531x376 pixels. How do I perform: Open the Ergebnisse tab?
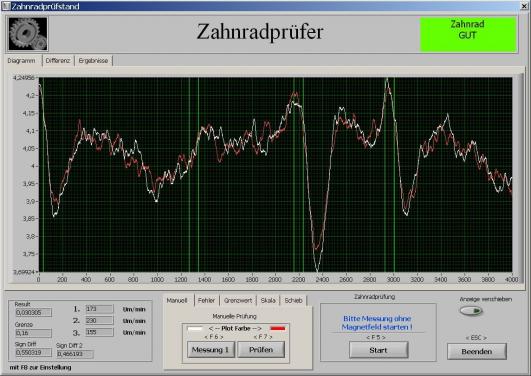[93, 61]
